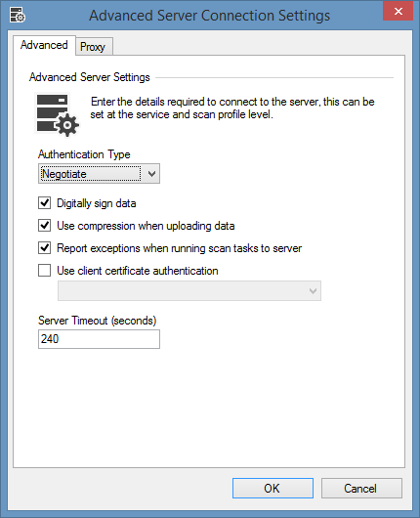Toggle the Digitally sign data checkbox
Viewport: 420px width, 518px height.
[44, 203]
